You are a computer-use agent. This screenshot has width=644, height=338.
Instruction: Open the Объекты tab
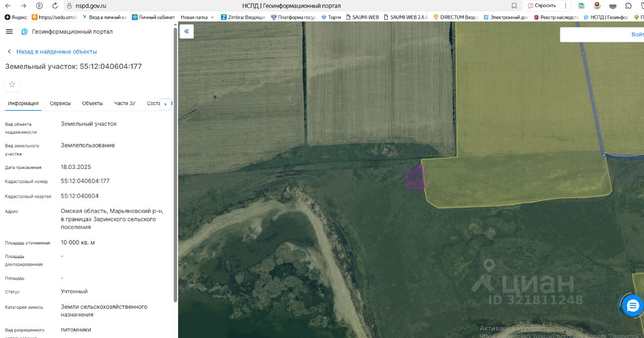[93, 103]
